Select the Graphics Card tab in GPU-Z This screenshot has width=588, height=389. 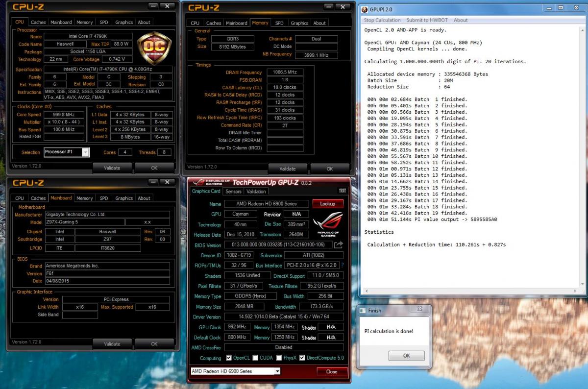click(x=206, y=191)
